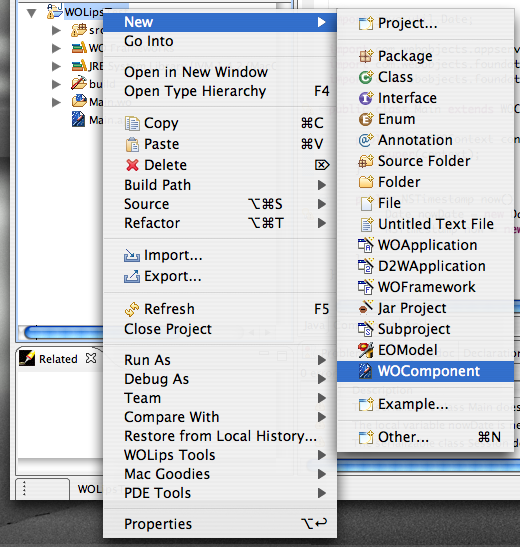Image resolution: width=520 pixels, height=547 pixels.
Task: Click the Import... icon
Action: [132, 256]
